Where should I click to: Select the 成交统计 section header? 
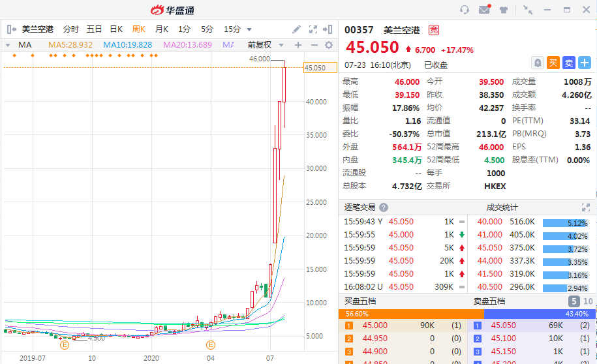[x=502, y=207]
